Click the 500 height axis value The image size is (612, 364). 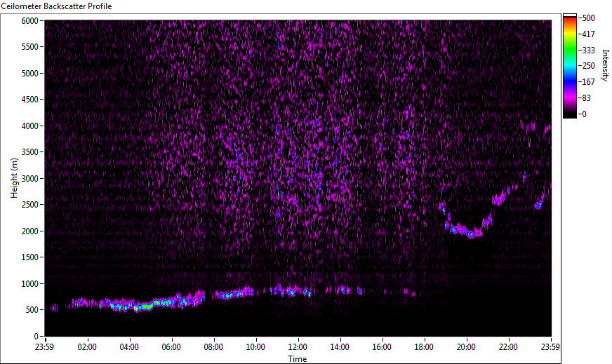[x=32, y=310]
